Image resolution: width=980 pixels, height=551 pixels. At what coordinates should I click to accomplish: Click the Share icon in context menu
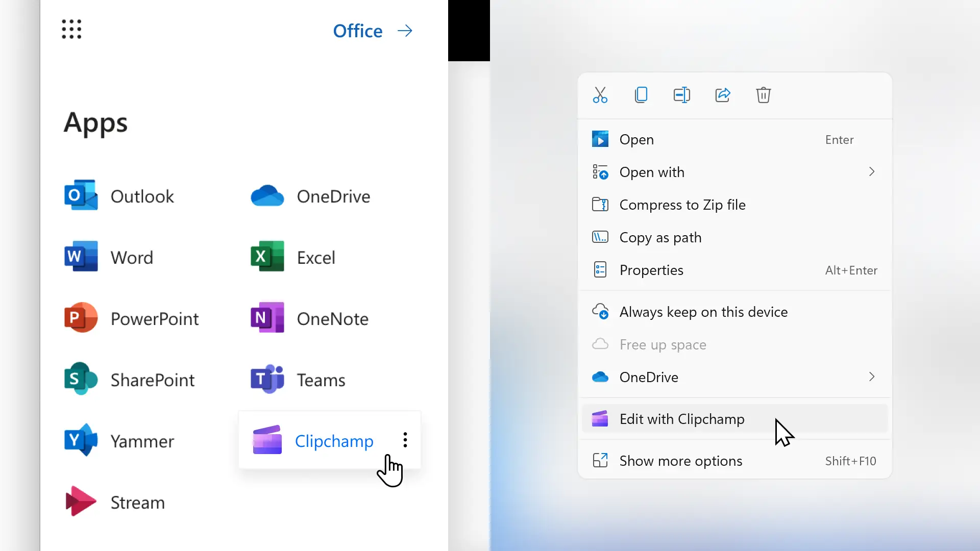click(723, 95)
